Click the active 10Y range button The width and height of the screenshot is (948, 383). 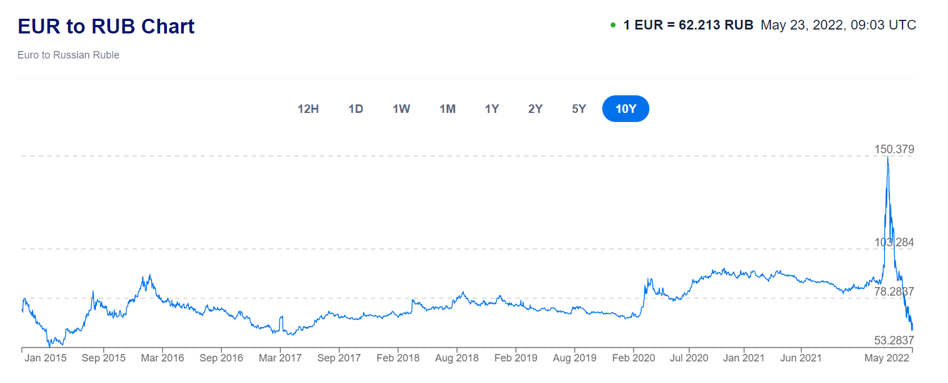(x=626, y=109)
